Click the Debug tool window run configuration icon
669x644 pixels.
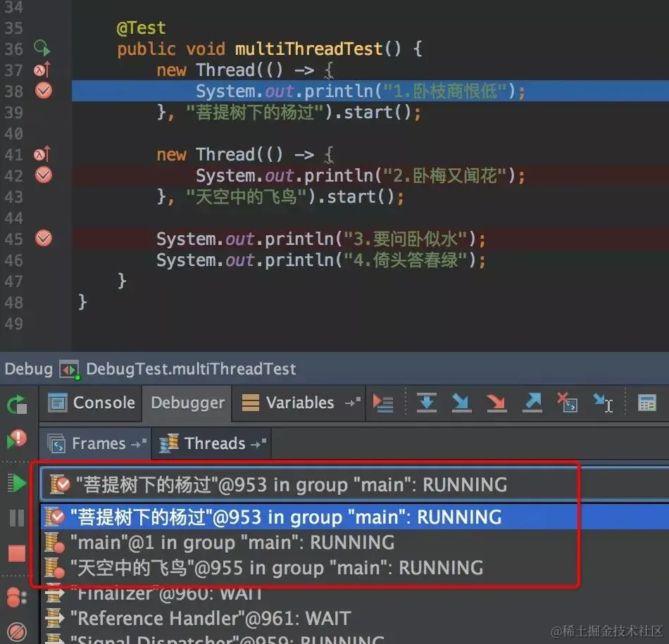click(69, 370)
